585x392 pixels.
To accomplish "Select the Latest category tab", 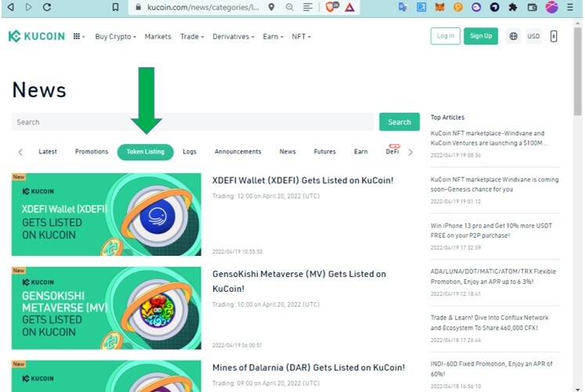I will [x=48, y=152].
